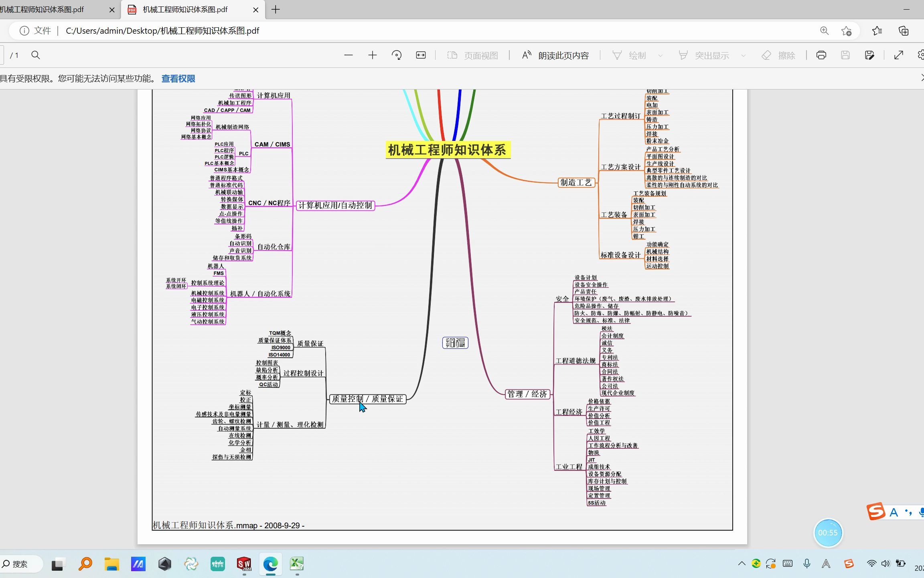Viewport: 924px width, 578px height.
Task: Open the favorites list icon
Action: pos(877,31)
